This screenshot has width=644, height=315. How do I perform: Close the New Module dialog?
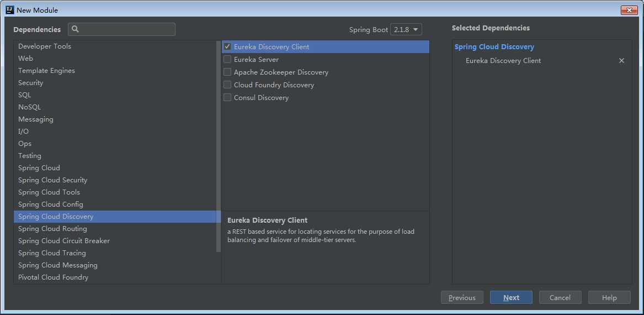click(629, 10)
